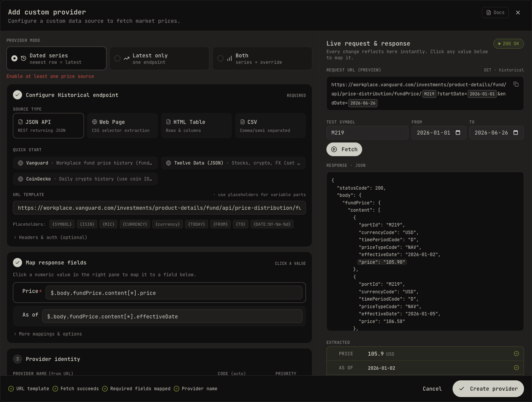Click the Both mode bar chart icon
The image size is (532, 402).
tap(230, 59)
